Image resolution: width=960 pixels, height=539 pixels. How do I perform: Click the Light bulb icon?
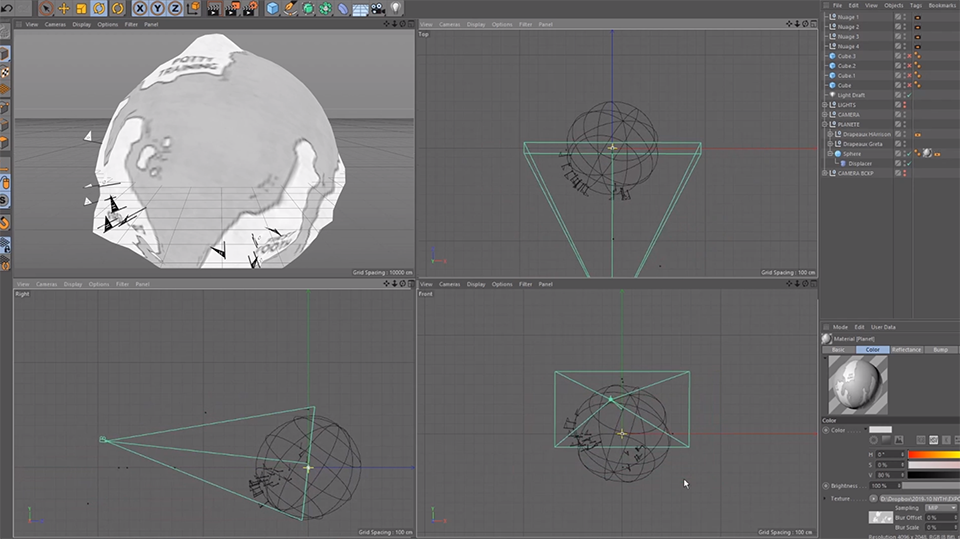[396, 8]
